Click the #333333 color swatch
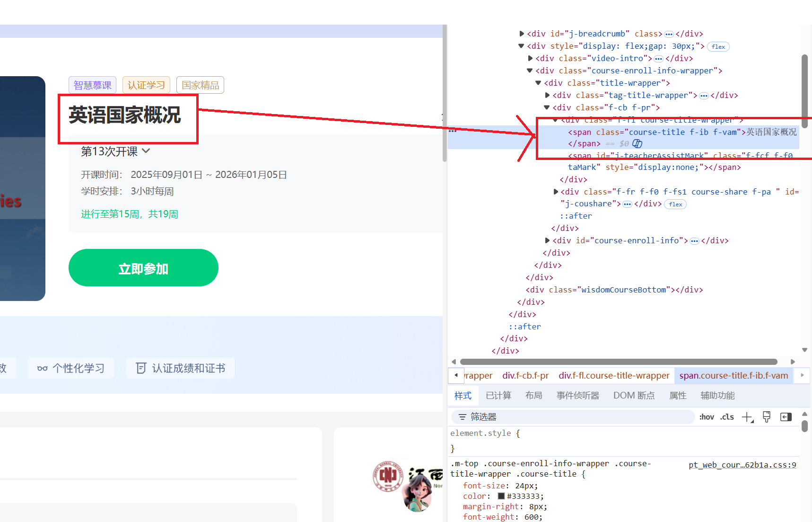 click(501, 495)
